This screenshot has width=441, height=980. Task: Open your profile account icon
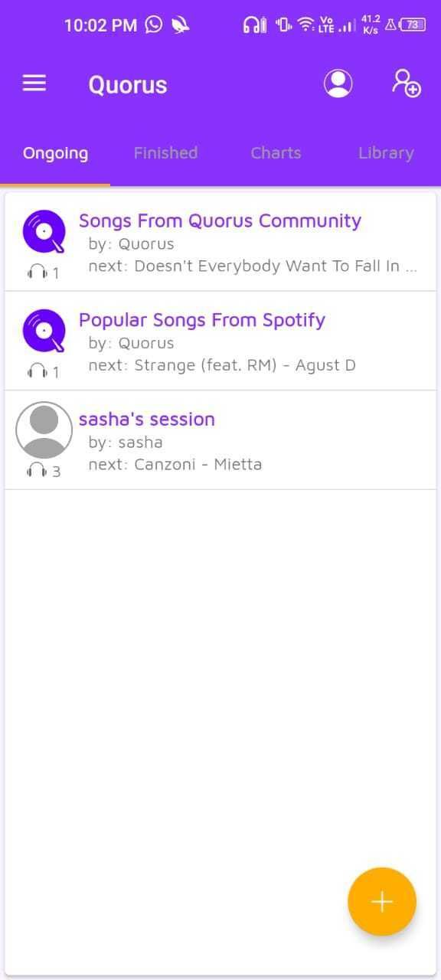[x=338, y=83]
